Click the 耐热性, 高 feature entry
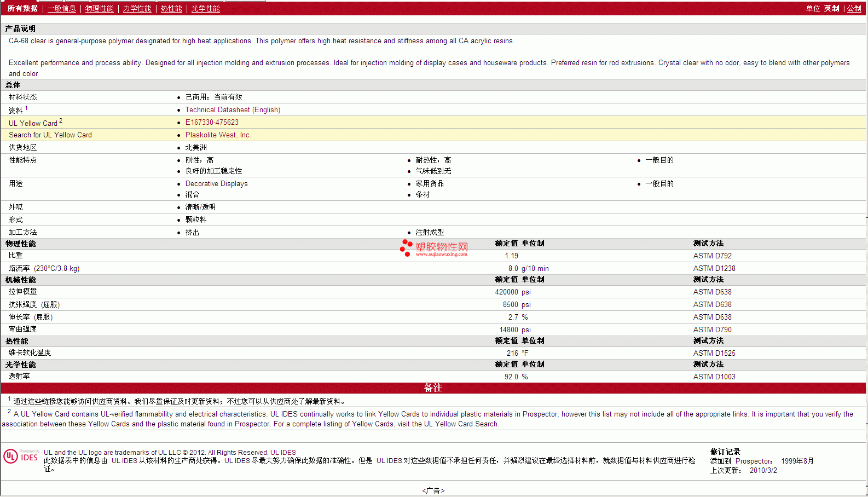Viewport: 868px width, 497px height. point(433,160)
